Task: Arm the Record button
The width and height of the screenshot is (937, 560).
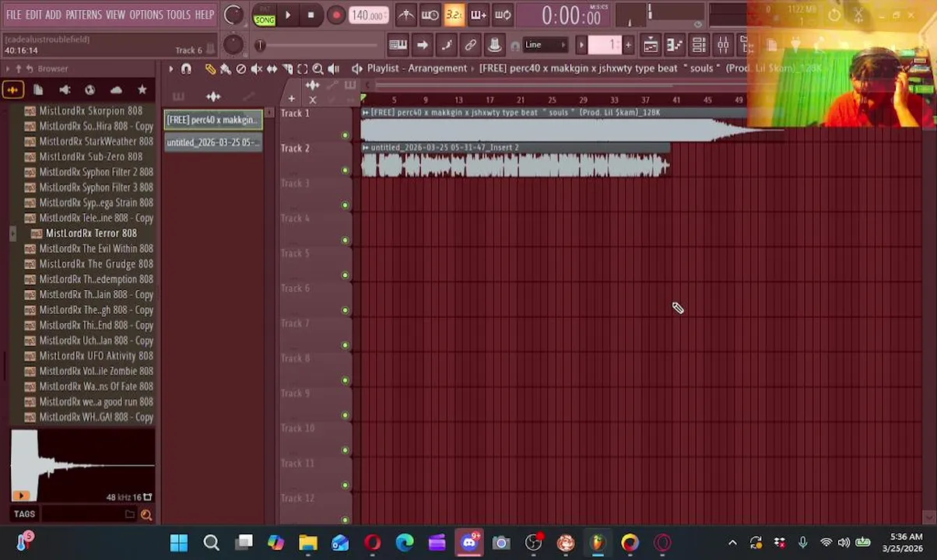Action: coord(335,15)
